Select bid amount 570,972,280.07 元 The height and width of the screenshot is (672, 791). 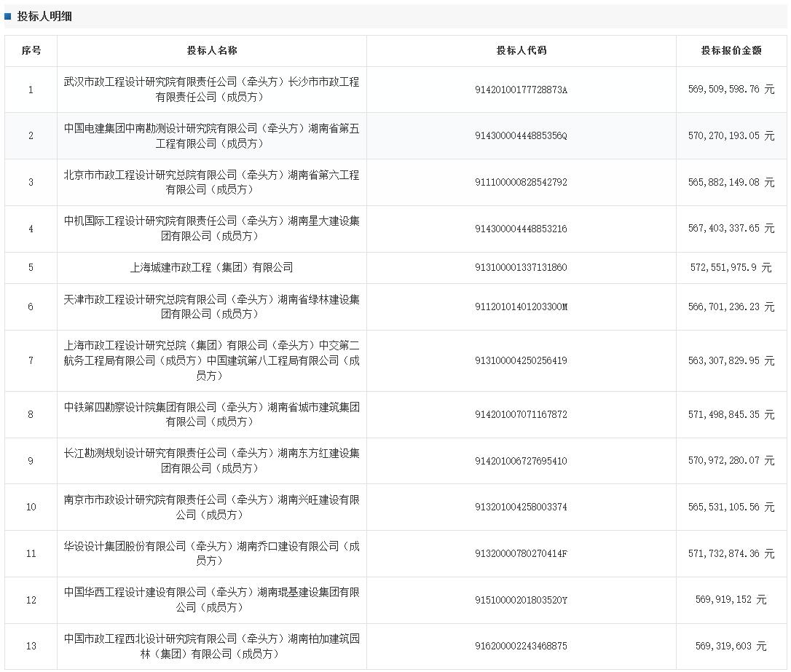point(731,460)
